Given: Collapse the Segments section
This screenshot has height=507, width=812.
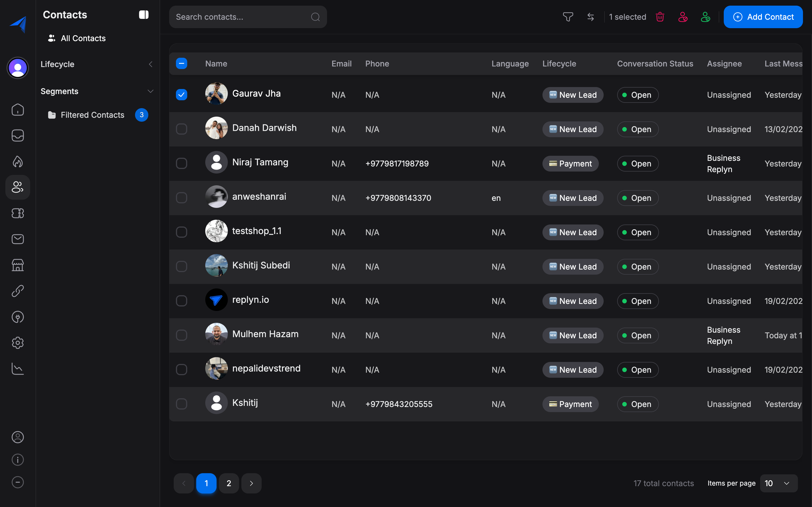Looking at the screenshot, I should click(x=150, y=91).
